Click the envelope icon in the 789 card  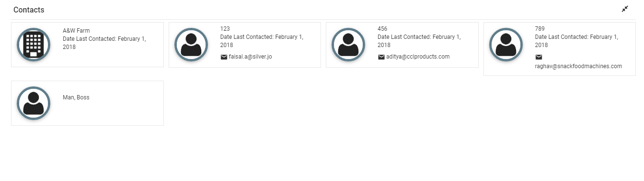tap(539, 57)
